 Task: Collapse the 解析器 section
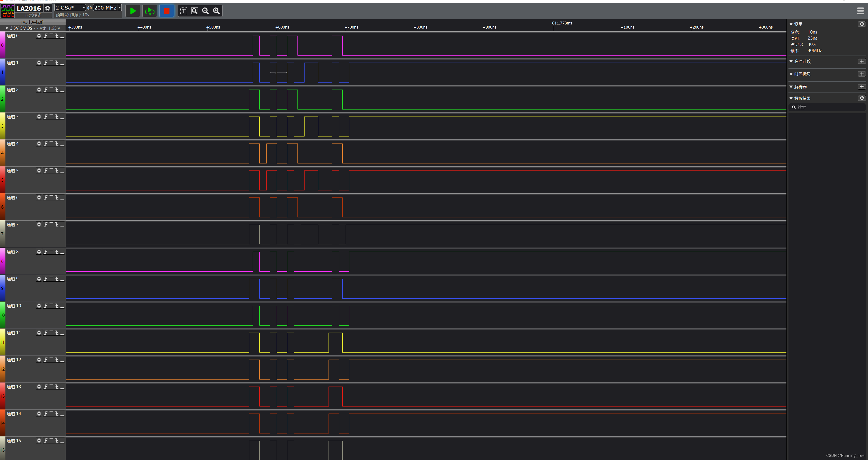point(791,87)
